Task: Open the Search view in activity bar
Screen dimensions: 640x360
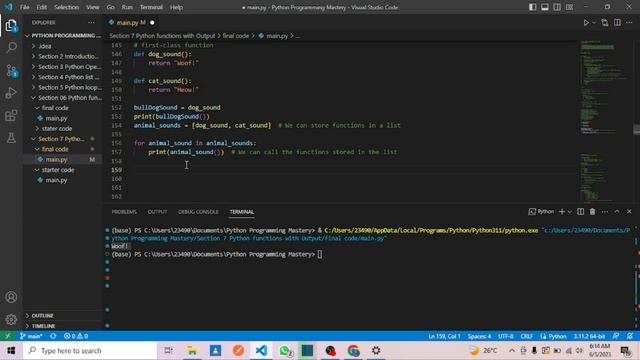Action: coord(11,48)
